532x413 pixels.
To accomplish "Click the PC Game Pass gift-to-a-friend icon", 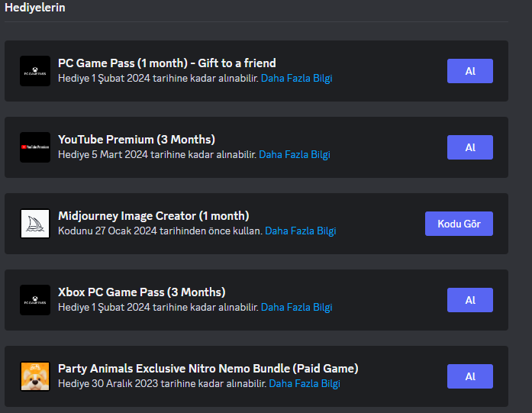I will (35, 71).
